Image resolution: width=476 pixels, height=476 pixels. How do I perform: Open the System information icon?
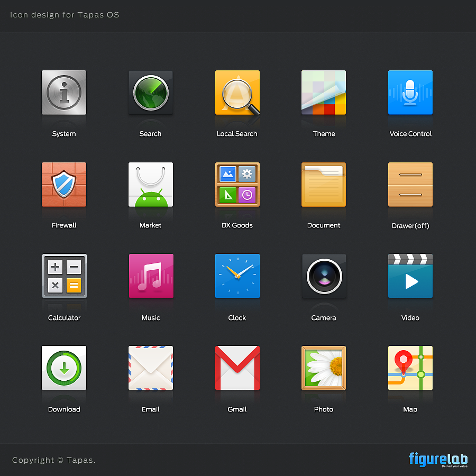point(64,92)
